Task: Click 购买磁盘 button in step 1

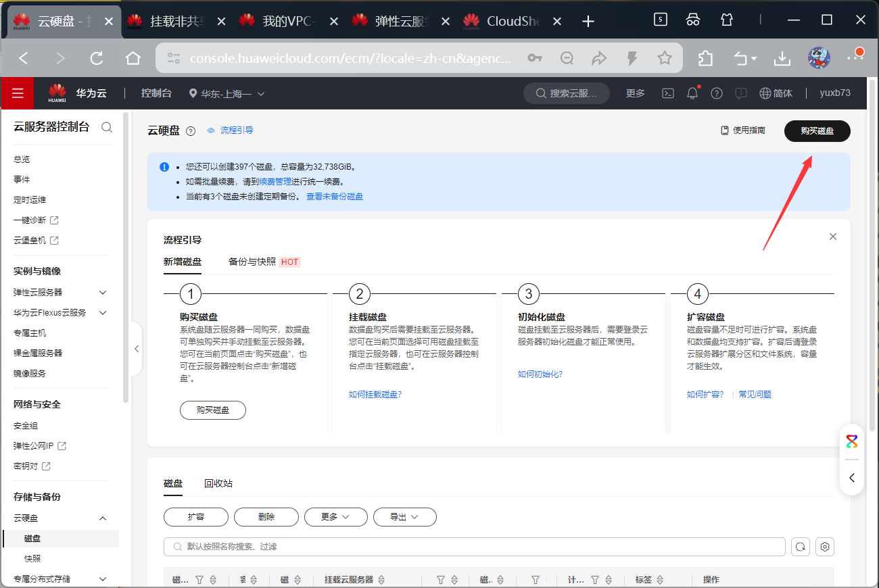Action: pyautogui.click(x=213, y=410)
